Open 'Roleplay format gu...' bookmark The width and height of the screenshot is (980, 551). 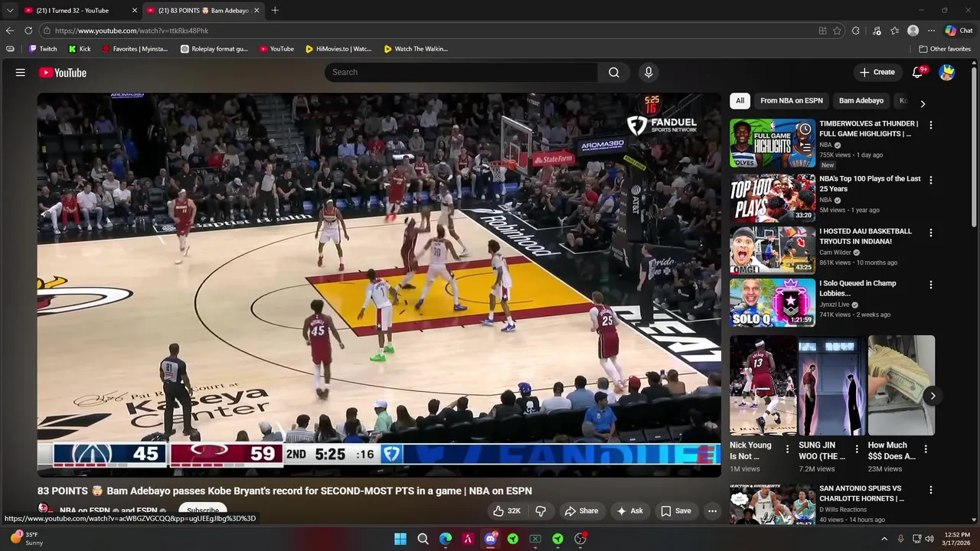[214, 49]
